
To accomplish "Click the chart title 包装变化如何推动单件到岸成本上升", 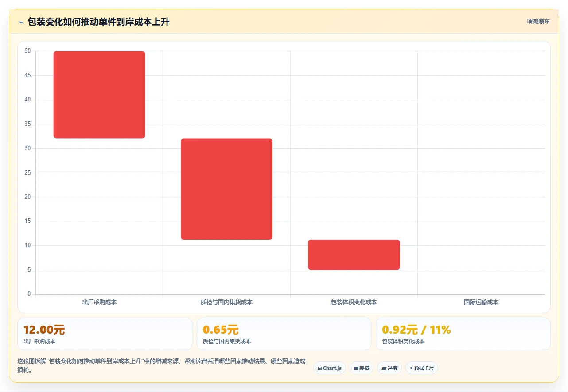I will tap(98, 22).
